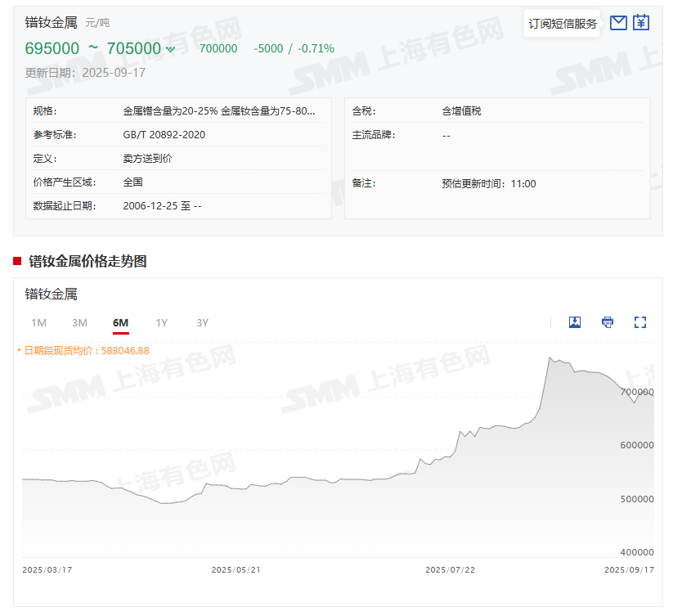This screenshot has width=673, height=616.
Task: Click the 695000 ~ 705000 price range
Action: (x=92, y=48)
